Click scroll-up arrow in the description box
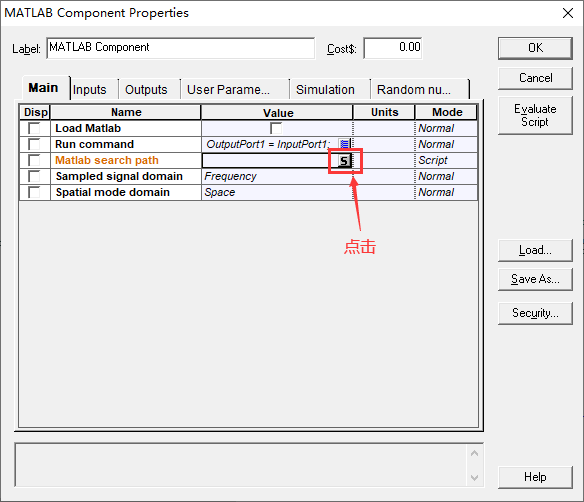 [x=474, y=453]
